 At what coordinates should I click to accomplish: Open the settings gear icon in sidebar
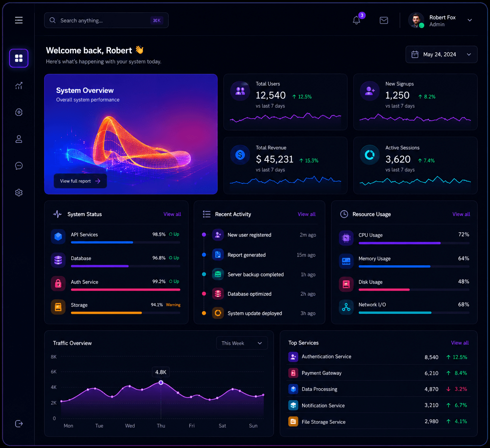click(x=19, y=193)
